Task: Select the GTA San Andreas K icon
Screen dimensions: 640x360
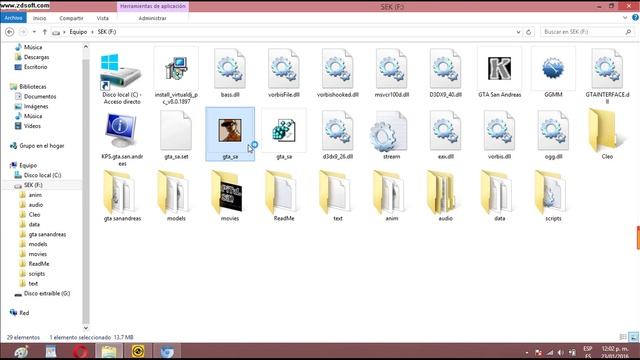Action: 499,73
